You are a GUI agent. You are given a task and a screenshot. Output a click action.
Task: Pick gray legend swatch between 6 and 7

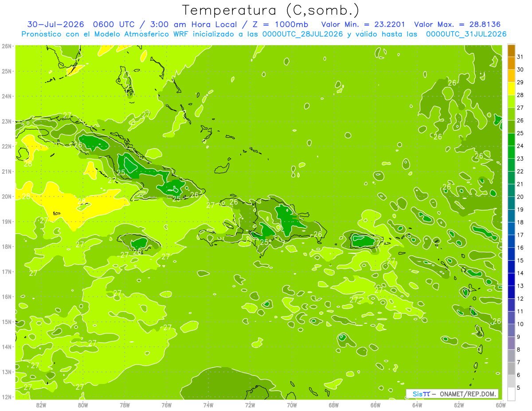(512, 368)
